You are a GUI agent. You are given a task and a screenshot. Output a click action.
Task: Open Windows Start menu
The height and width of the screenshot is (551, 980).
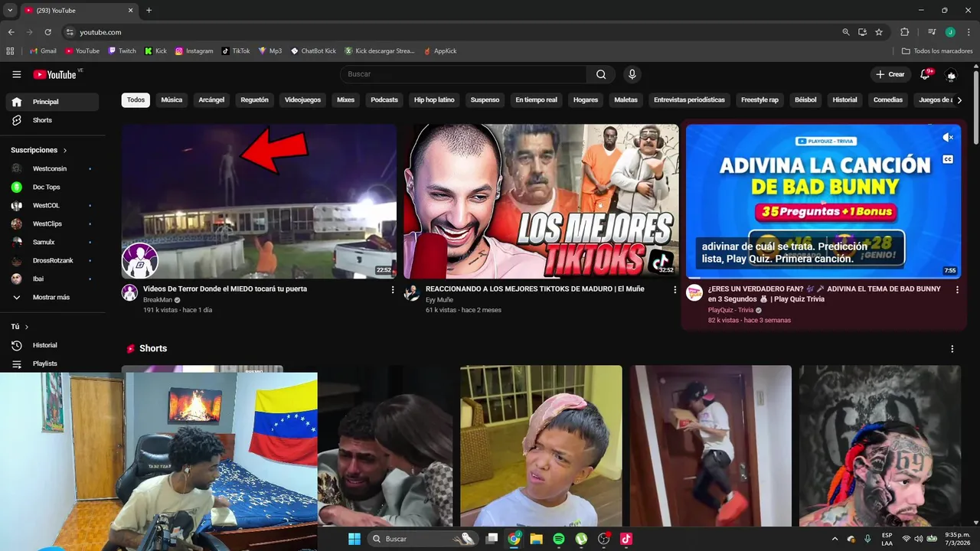[x=354, y=539]
